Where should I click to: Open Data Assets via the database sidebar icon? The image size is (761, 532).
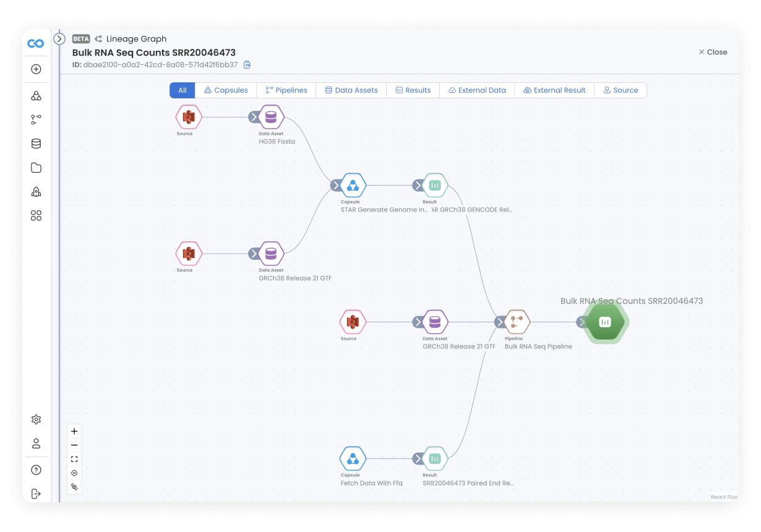[36, 143]
